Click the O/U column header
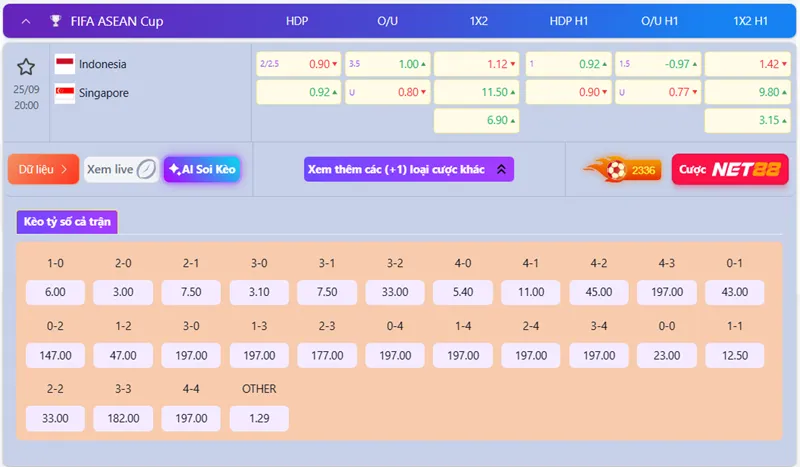This screenshot has height=467, width=800. tap(388, 21)
